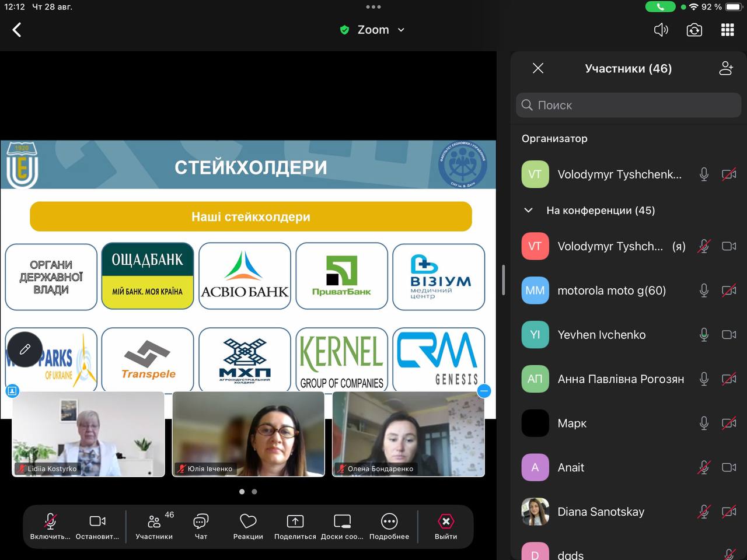Tap the first video page dot
The width and height of the screenshot is (747, 560).
(242, 492)
